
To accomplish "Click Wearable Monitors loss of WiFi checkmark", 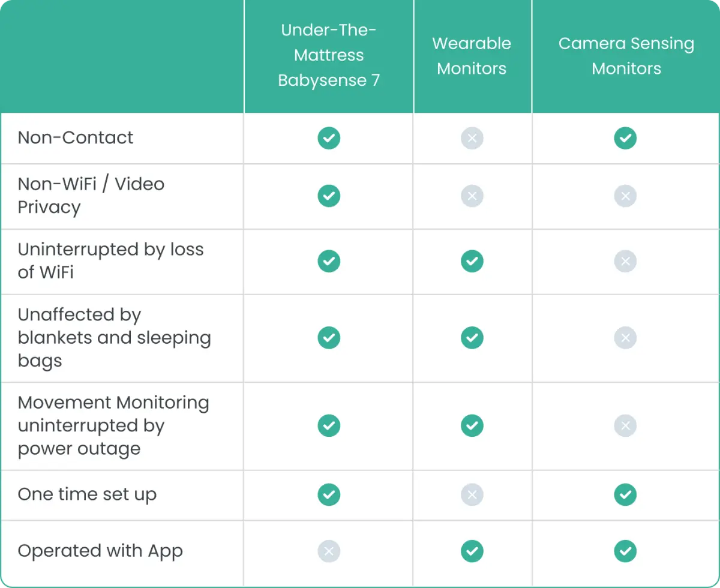I will point(472,261).
